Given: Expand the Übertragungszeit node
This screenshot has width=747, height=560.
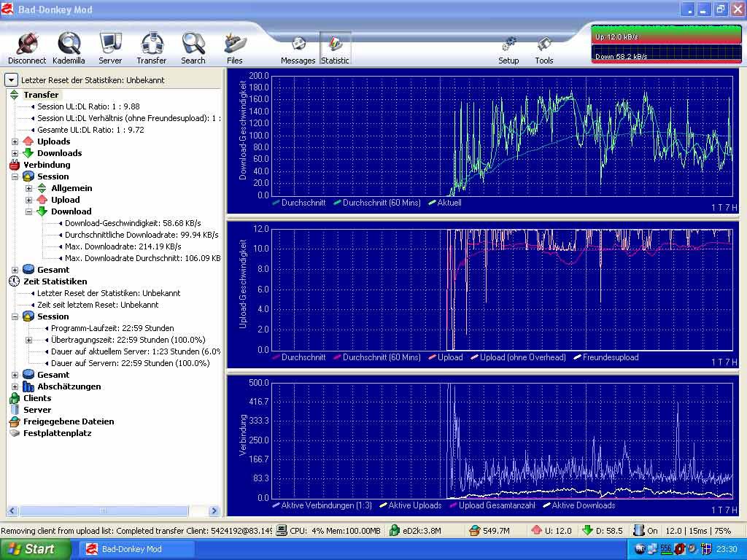Looking at the screenshot, I should click(x=28, y=340).
